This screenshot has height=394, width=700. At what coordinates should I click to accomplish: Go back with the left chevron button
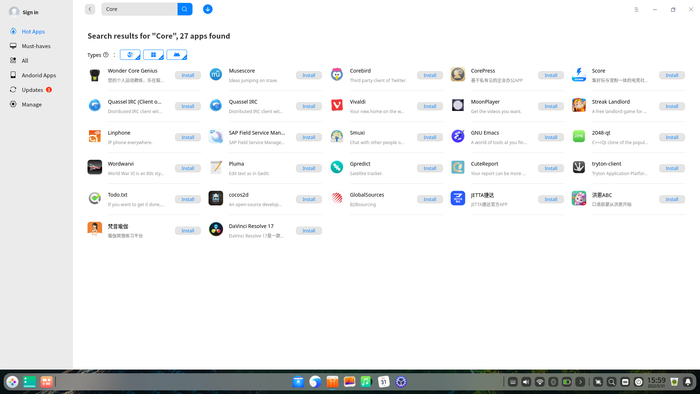pos(90,9)
